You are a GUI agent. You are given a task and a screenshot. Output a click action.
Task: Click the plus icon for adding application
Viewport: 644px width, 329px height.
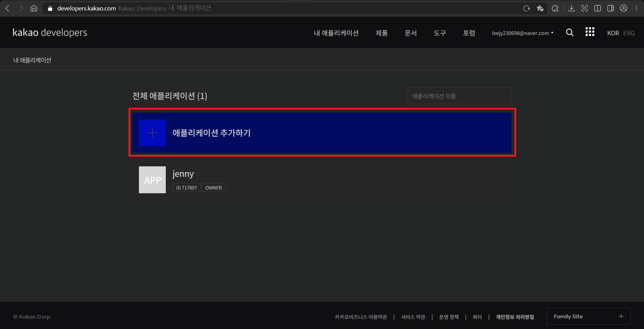point(152,133)
